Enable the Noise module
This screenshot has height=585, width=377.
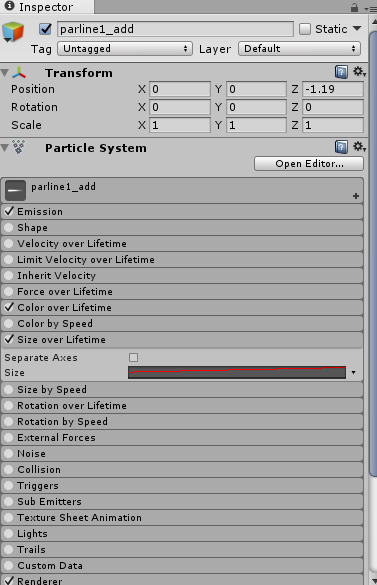pyautogui.click(x=9, y=454)
